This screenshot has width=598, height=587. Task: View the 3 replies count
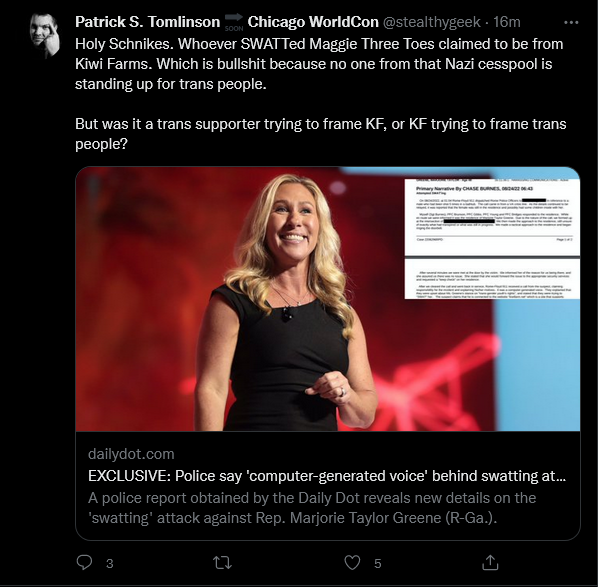(109, 563)
